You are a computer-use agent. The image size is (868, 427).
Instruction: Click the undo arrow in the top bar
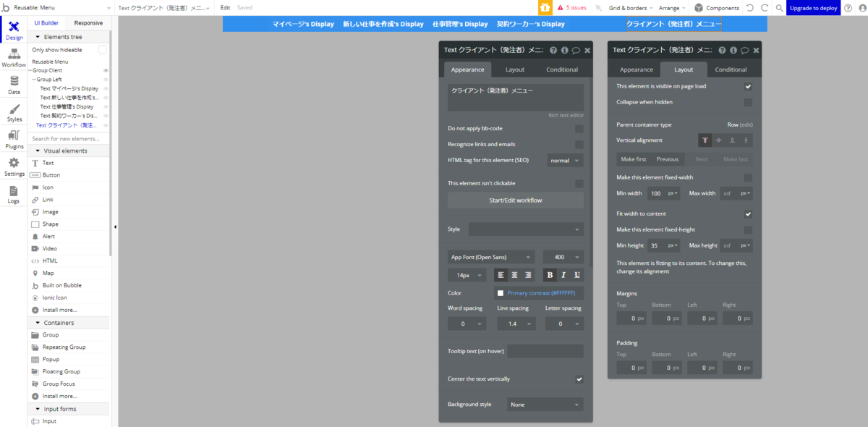[x=749, y=8]
